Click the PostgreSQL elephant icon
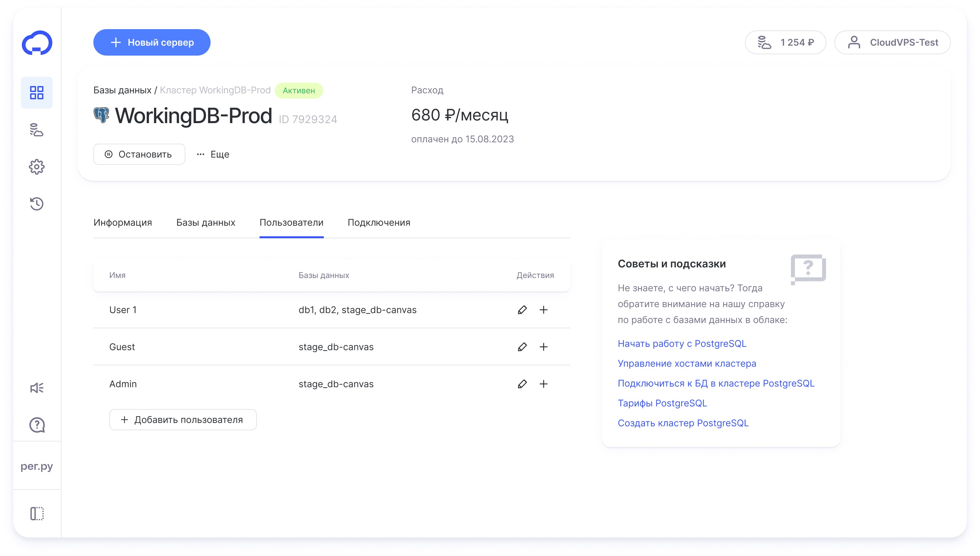 click(101, 115)
